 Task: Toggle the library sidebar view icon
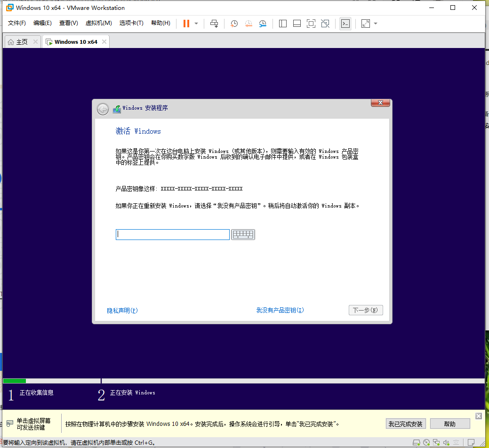[283, 24]
